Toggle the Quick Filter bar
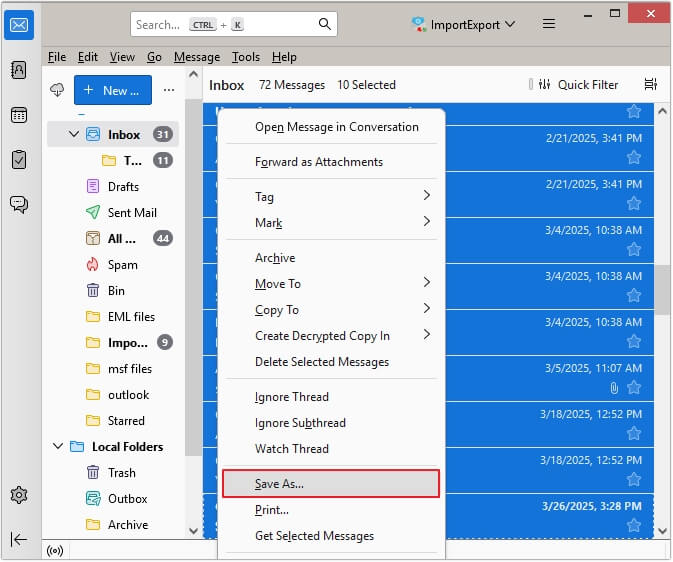This screenshot has height=562, width=673. (579, 85)
